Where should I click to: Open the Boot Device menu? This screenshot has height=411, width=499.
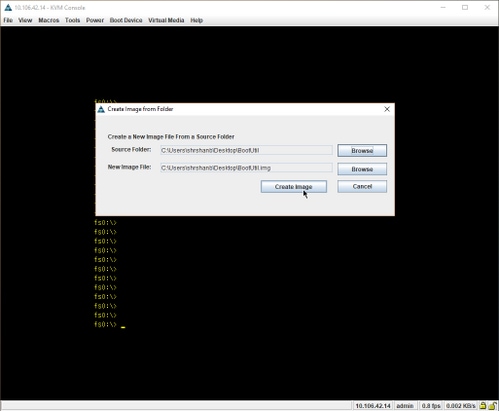point(126,20)
